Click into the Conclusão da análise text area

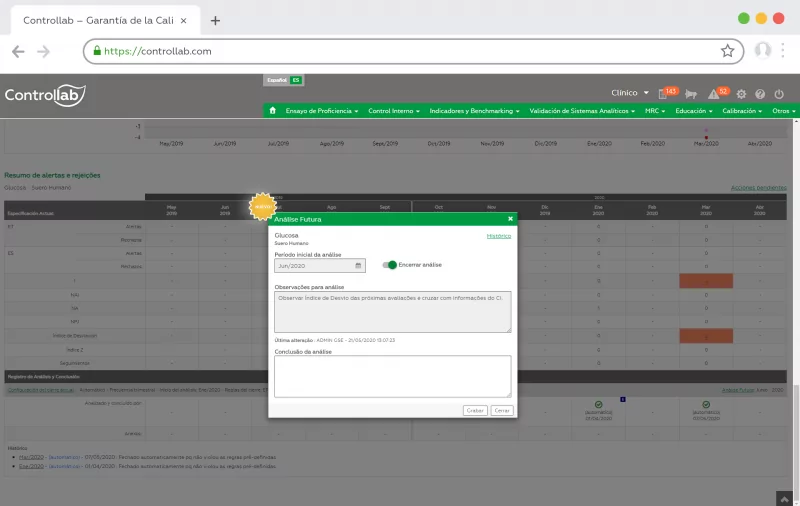[x=392, y=376]
